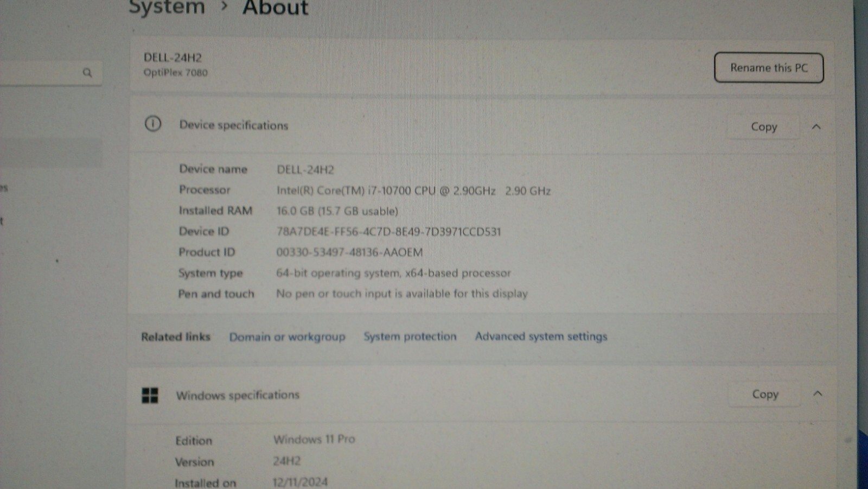
Task: Select the Intel Core i7-10700 processor value
Action: coord(413,190)
